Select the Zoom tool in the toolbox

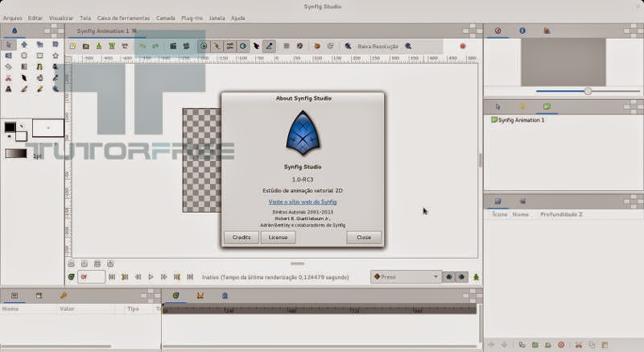click(x=56, y=89)
